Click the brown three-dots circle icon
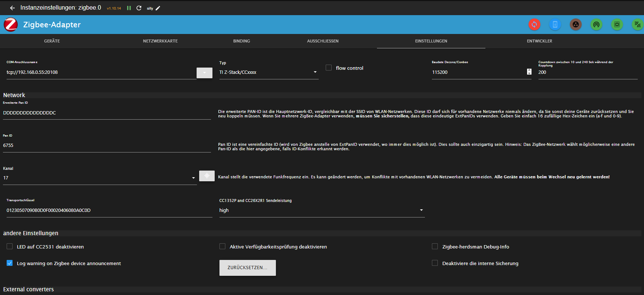 [576, 25]
